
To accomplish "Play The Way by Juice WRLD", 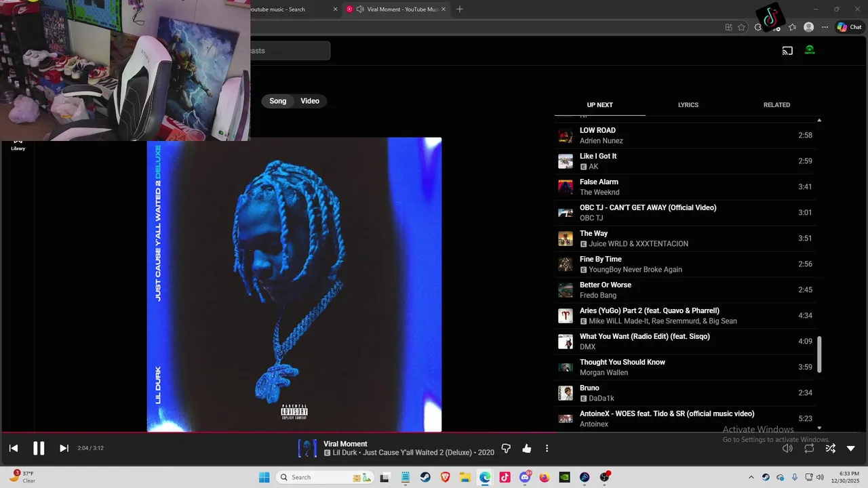I will pos(685,239).
